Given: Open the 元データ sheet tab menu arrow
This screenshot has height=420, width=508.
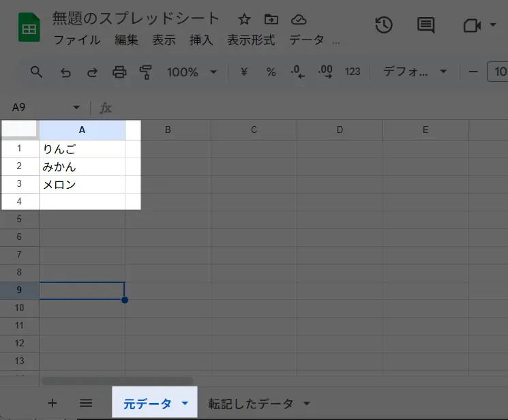Looking at the screenshot, I should pyautogui.click(x=185, y=404).
